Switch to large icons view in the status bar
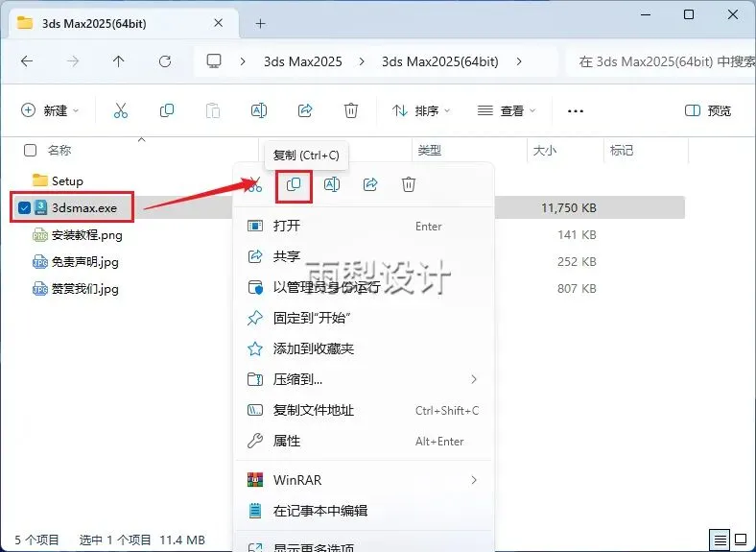 click(741, 540)
